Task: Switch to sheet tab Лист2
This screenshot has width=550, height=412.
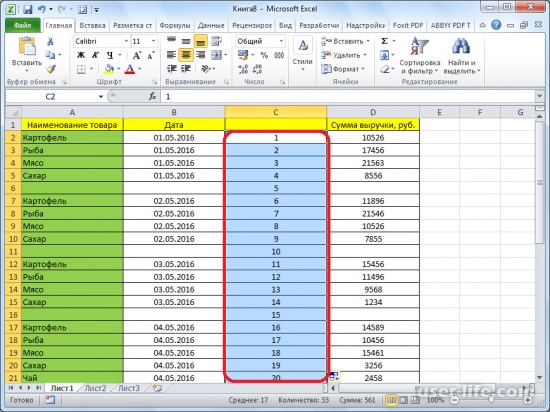Action: pyautogui.click(x=95, y=388)
